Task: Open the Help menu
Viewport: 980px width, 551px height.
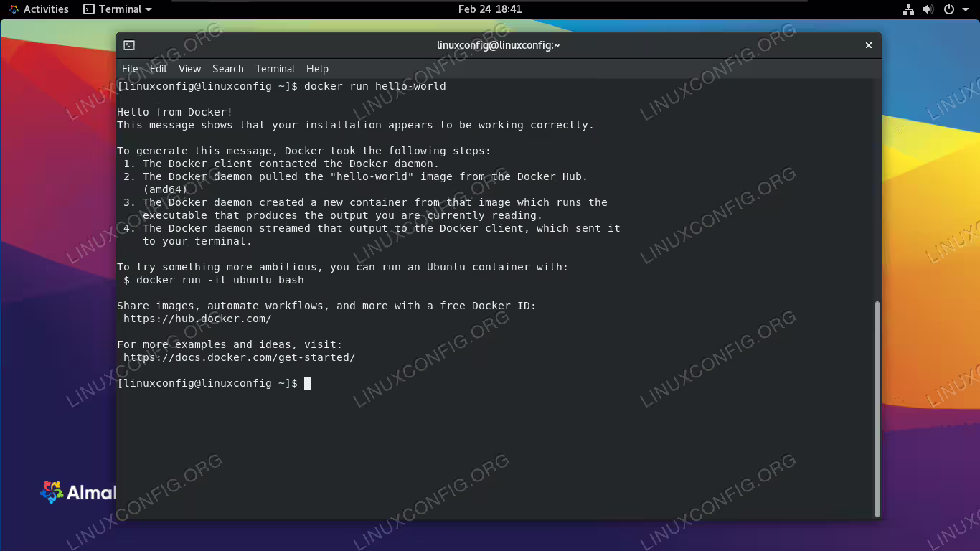Action: point(317,69)
